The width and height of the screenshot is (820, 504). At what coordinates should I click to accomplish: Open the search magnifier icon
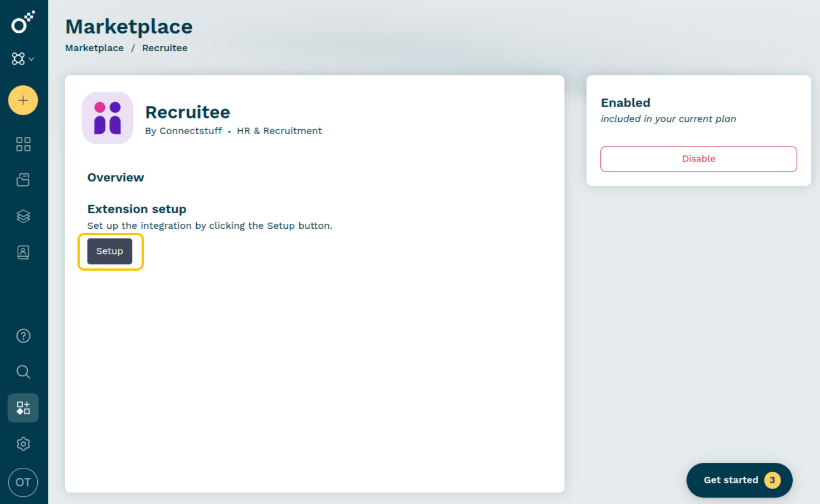(x=23, y=371)
